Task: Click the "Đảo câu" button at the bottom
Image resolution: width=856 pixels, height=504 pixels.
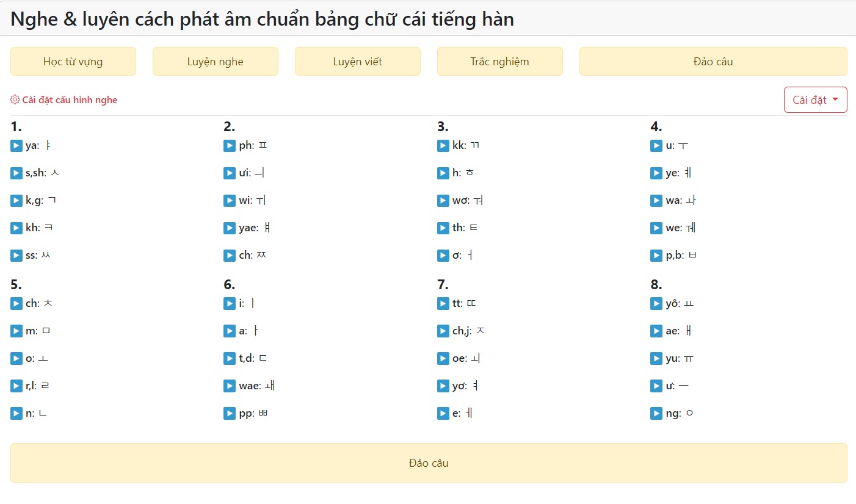Action: point(428,463)
